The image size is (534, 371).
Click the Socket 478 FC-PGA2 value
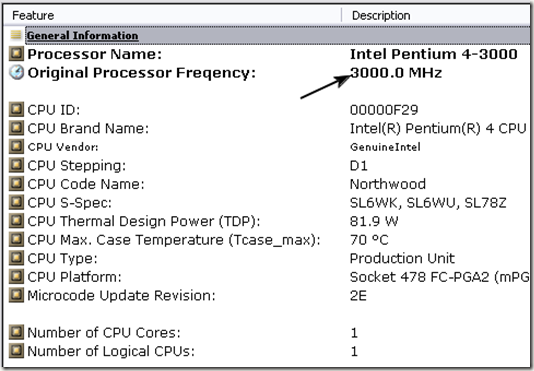pyautogui.click(x=440, y=277)
